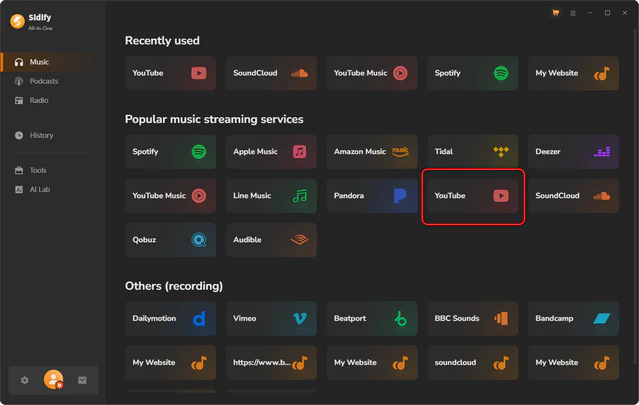Image resolution: width=639 pixels, height=405 pixels.
Task: Choose the Pandora service card
Action: click(x=372, y=196)
